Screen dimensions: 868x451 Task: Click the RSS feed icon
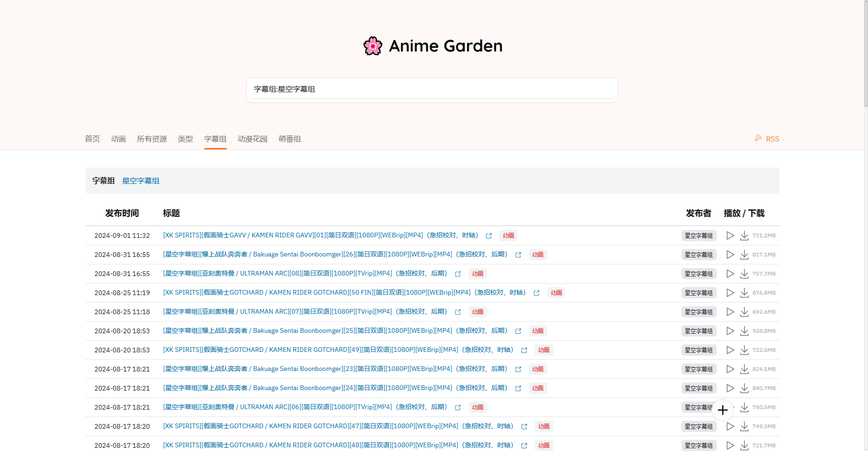tap(758, 138)
